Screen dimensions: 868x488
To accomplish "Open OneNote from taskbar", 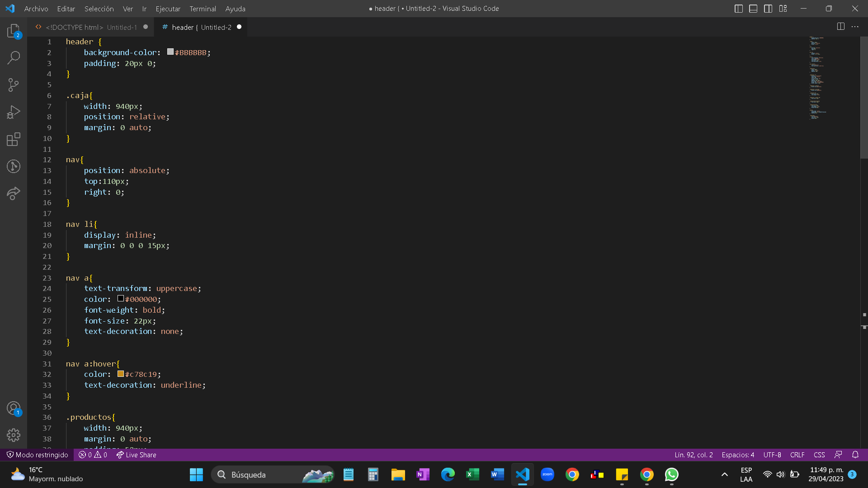I will pyautogui.click(x=423, y=474).
